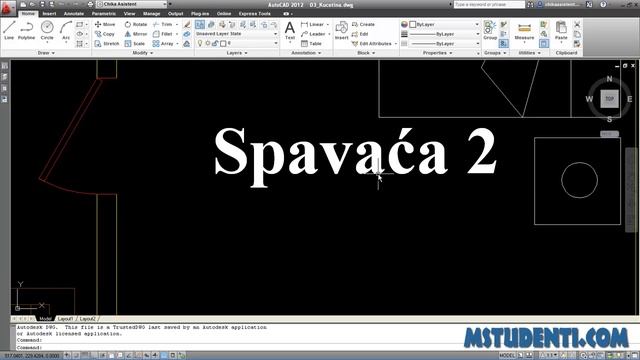Click the Linear dimension tool

click(x=313, y=24)
